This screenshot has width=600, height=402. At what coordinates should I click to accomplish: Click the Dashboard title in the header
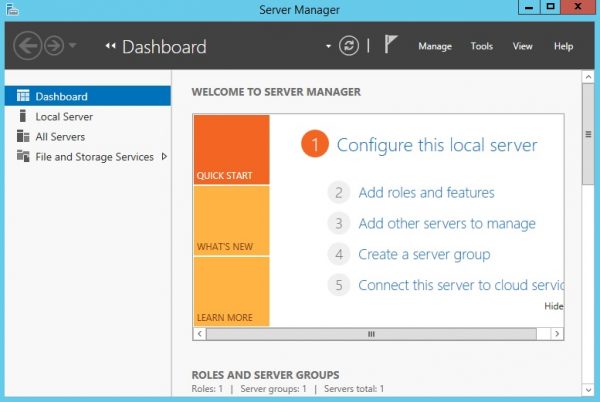(x=164, y=47)
